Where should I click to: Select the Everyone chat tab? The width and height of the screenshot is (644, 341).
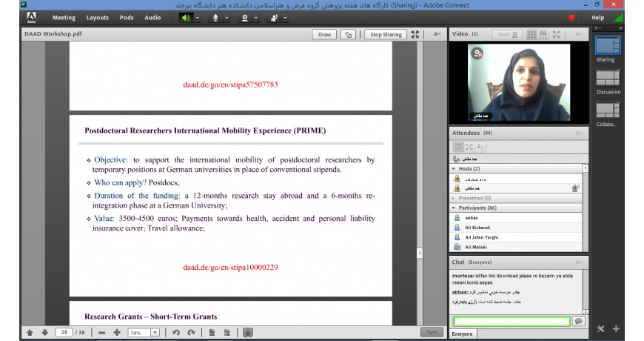click(x=462, y=334)
